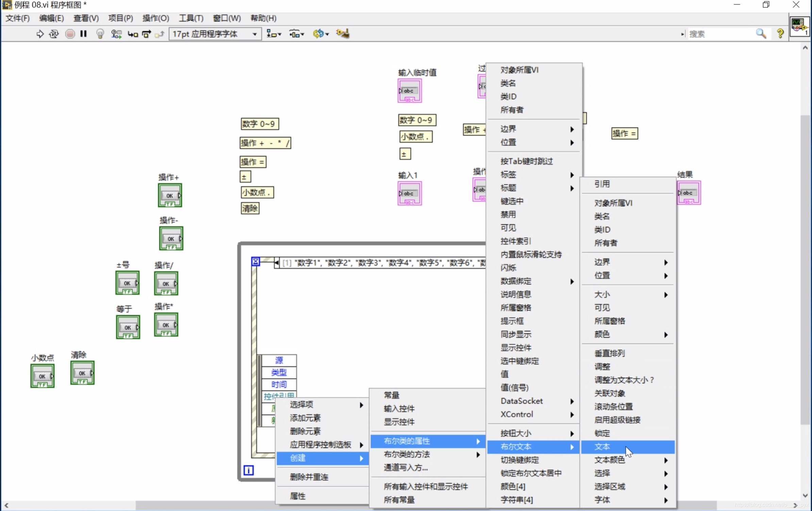The image size is (812, 511).
Task: Expand the 文本颜色 submenu
Action: (x=628, y=460)
